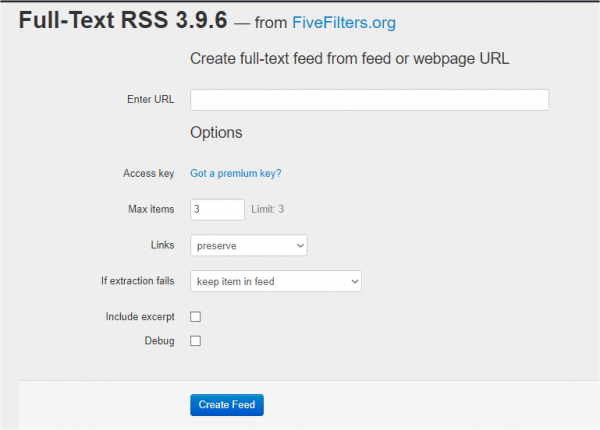600x430 pixels.
Task: Enable the Include excerpt checkbox
Action: click(196, 317)
